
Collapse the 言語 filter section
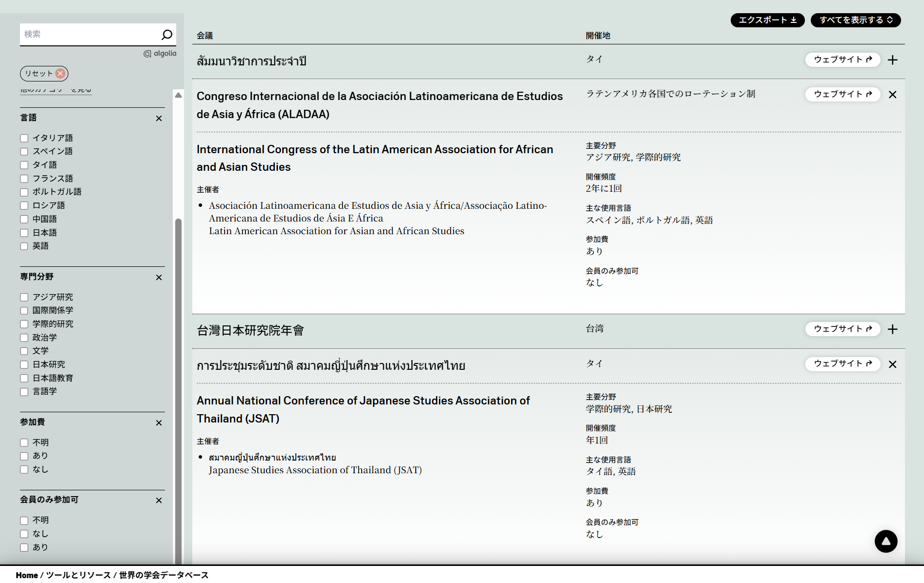159,119
